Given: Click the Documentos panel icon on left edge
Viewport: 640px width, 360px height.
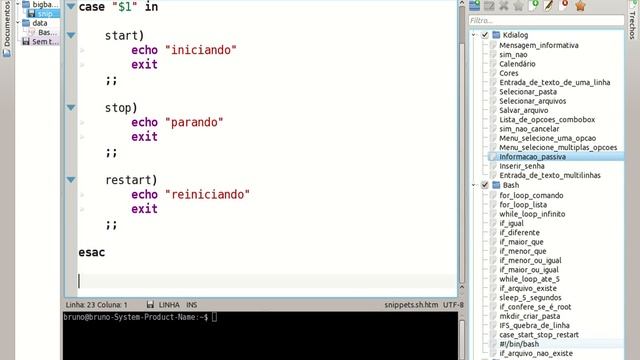Looking at the screenshot, I should (7, 53).
